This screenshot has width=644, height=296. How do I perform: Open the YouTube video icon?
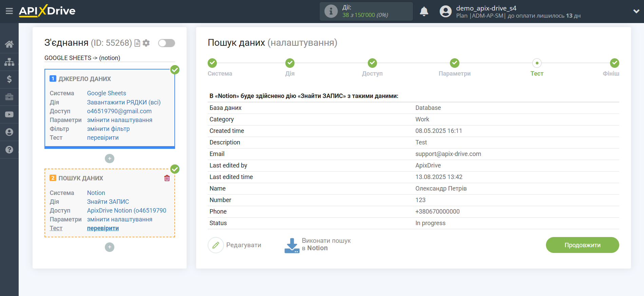click(x=9, y=115)
